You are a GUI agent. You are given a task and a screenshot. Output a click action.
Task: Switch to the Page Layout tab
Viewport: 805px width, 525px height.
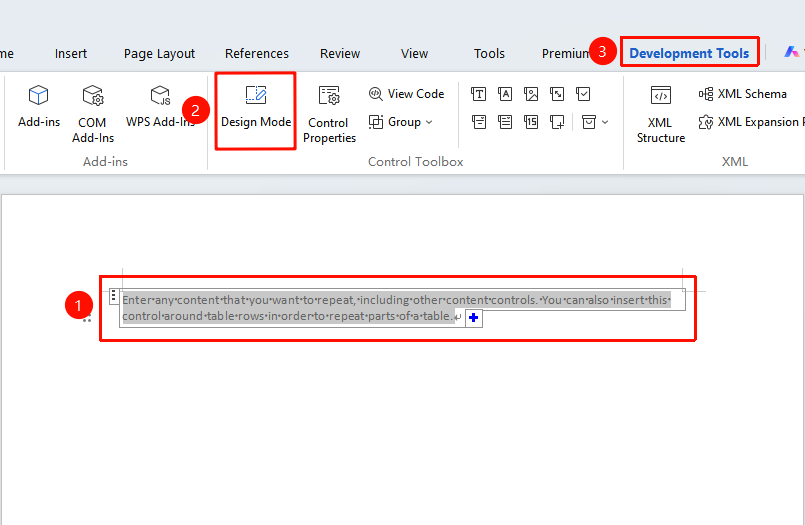tap(159, 53)
